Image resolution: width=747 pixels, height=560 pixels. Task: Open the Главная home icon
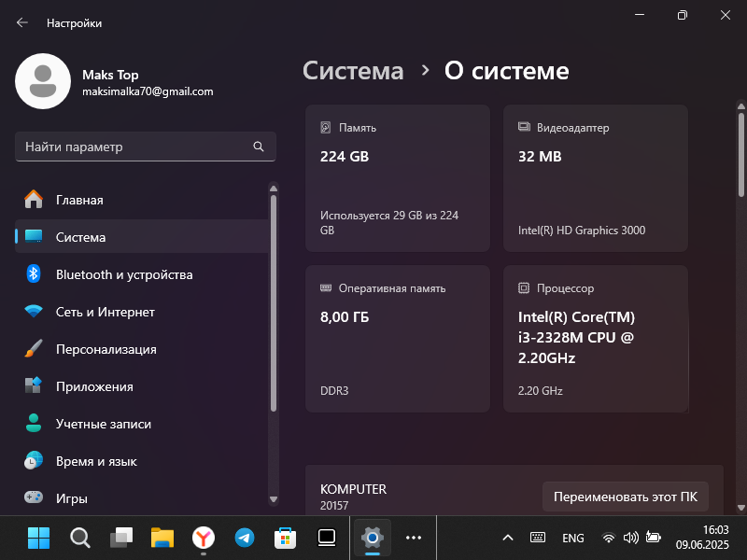pyautogui.click(x=34, y=200)
